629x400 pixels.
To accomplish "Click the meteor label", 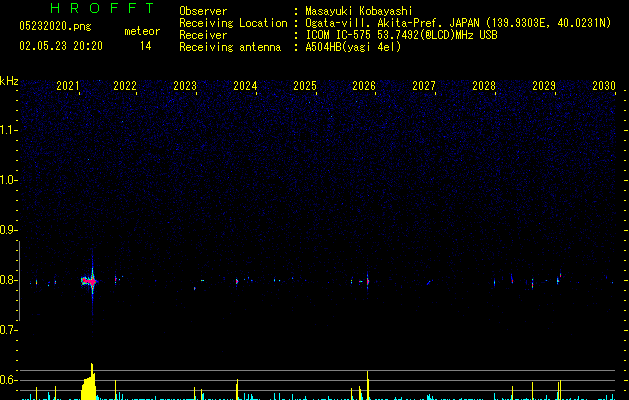I will click(142, 31).
